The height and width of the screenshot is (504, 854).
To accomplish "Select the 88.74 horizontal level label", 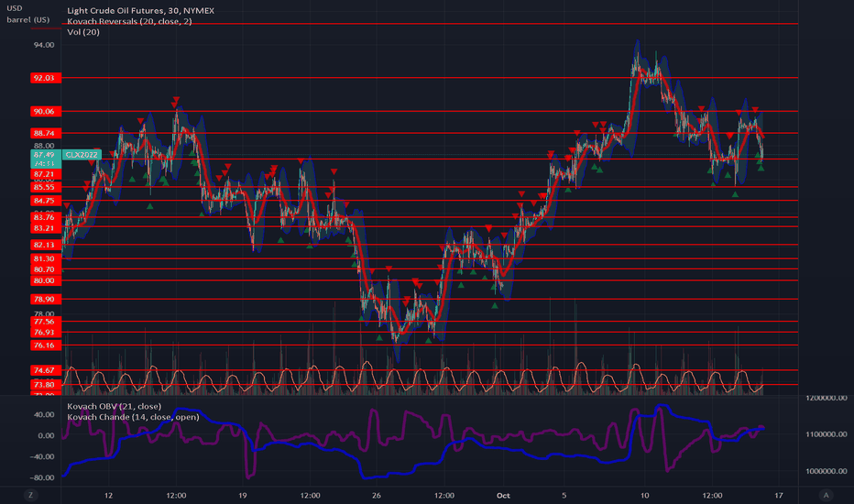I will point(46,133).
